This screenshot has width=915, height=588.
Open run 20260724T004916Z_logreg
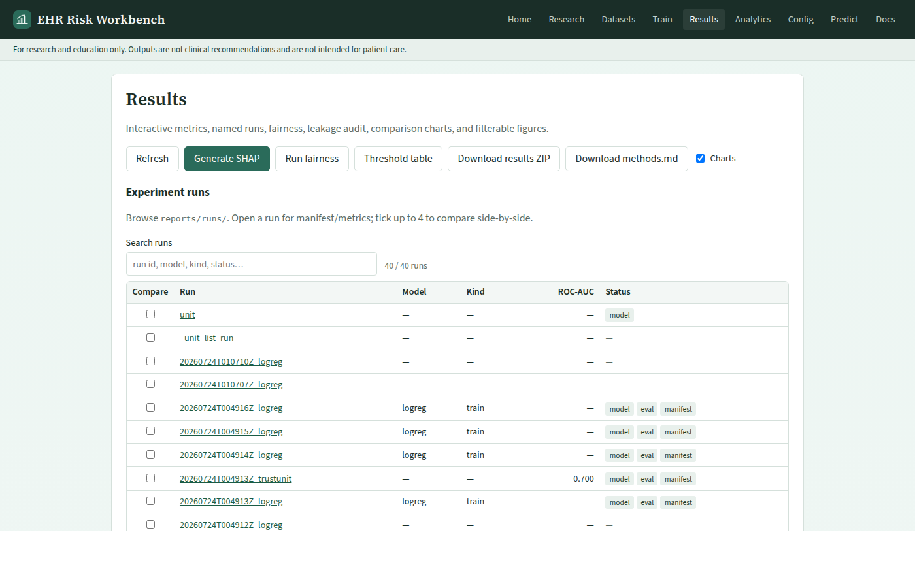[x=231, y=408]
